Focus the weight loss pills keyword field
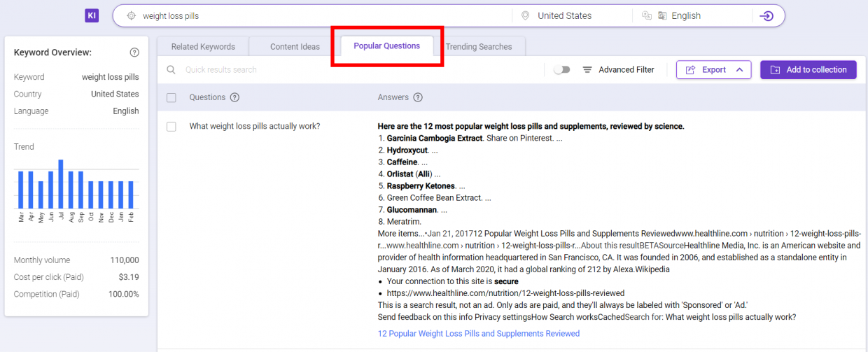The height and width of the screenshot is (352, 868). (322, 15)
